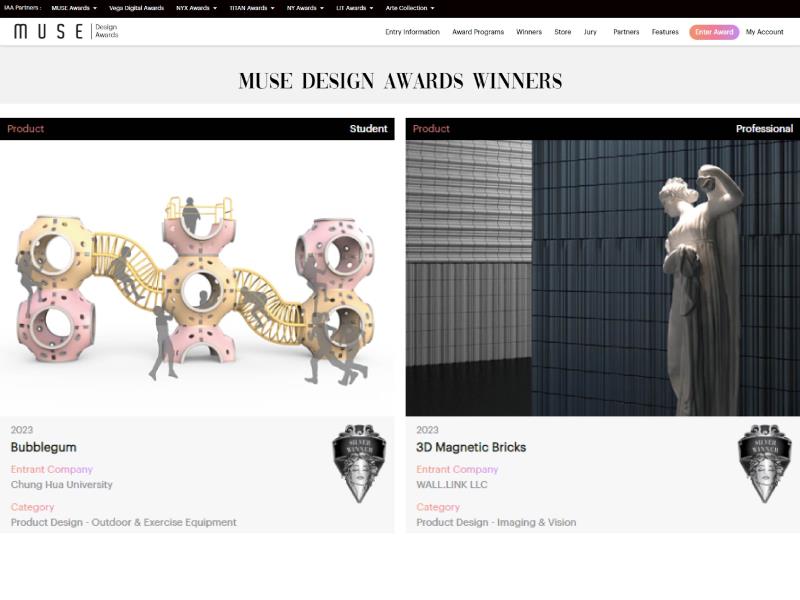
Task: Click the Category label under Chung Hua University
Action: pyautogui.click(x=32, y=507)
